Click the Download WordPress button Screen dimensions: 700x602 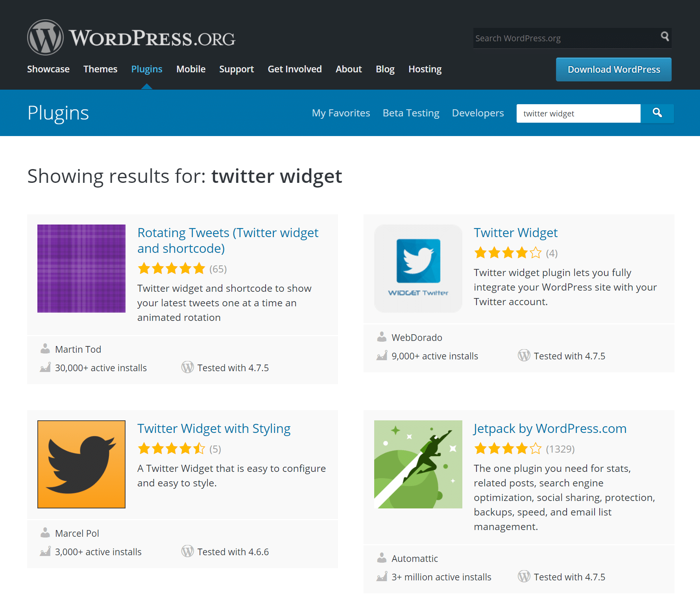613,69
